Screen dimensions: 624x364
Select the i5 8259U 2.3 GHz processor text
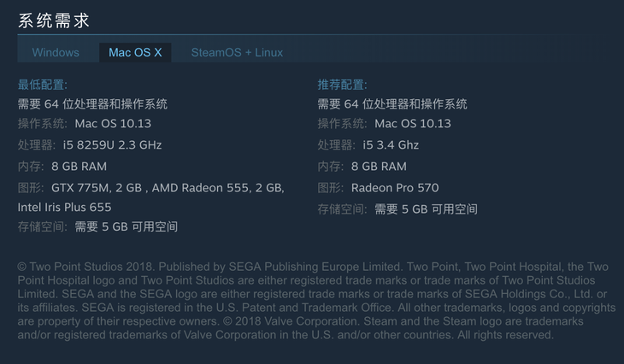coord(112,144)
